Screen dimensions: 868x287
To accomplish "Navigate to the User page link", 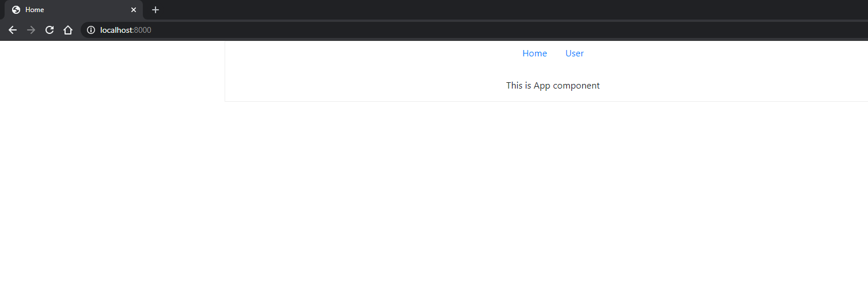I will [x=574, y=53].
